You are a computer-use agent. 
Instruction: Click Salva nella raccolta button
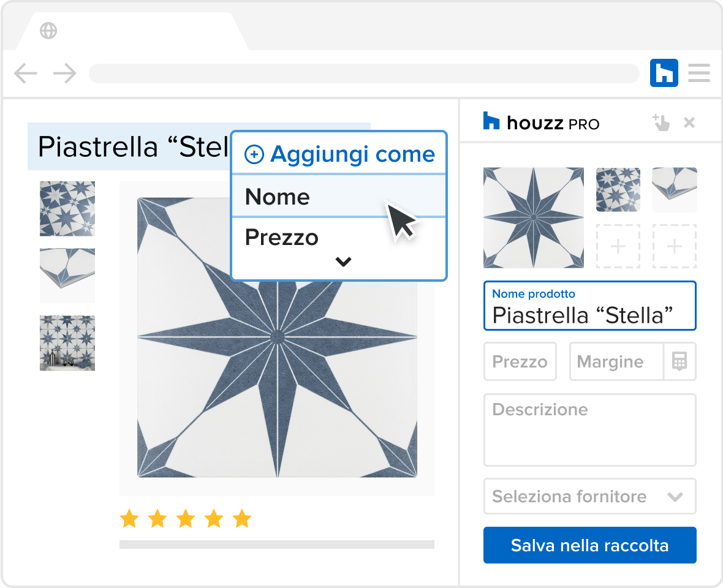pos(590,545)
